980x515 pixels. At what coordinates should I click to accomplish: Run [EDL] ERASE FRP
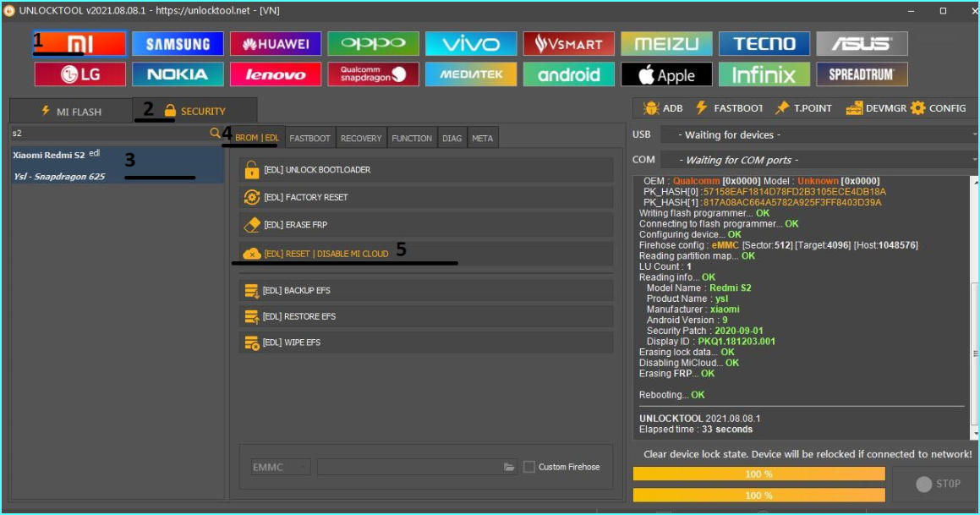[426, 225]
